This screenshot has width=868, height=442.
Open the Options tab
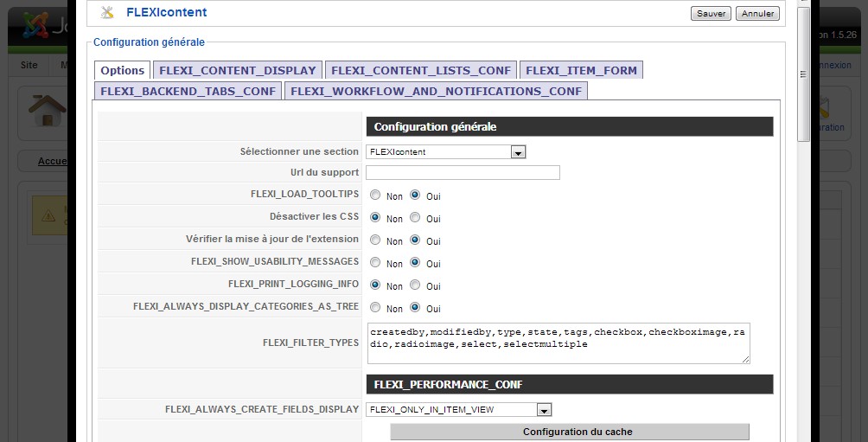coord(123,70)
